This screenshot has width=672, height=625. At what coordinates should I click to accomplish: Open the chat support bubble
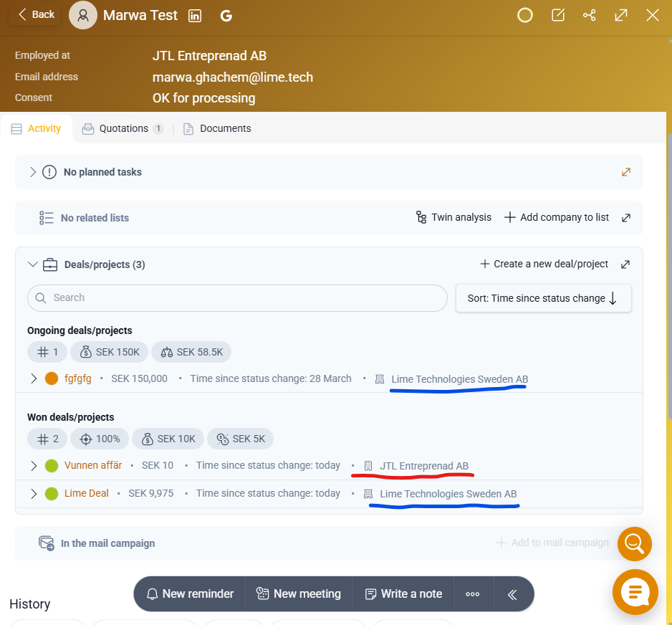point(635,592)
